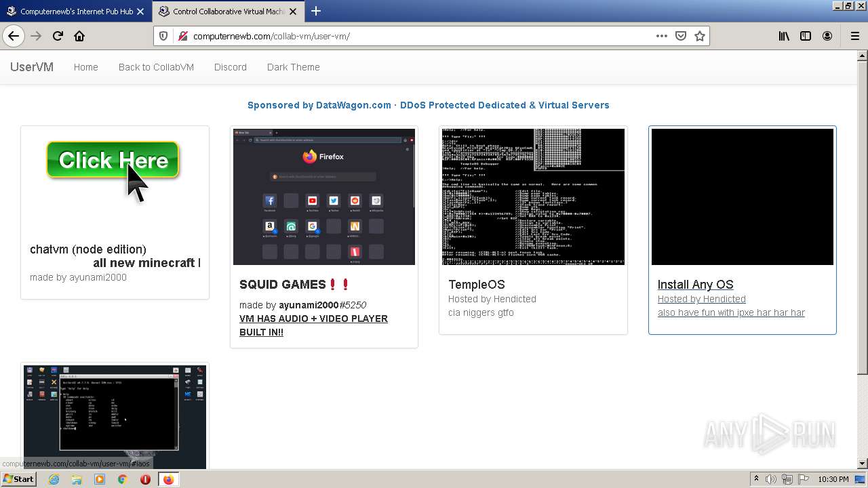Switch to Dark Theme
This screenshot has height=488, width=868.
294,67
